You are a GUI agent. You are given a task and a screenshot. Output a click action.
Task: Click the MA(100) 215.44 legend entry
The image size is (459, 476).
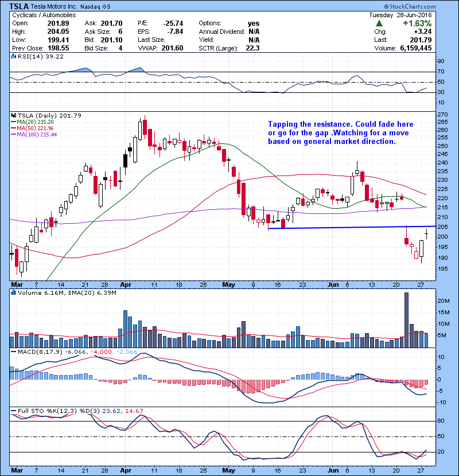coord(34,135)
